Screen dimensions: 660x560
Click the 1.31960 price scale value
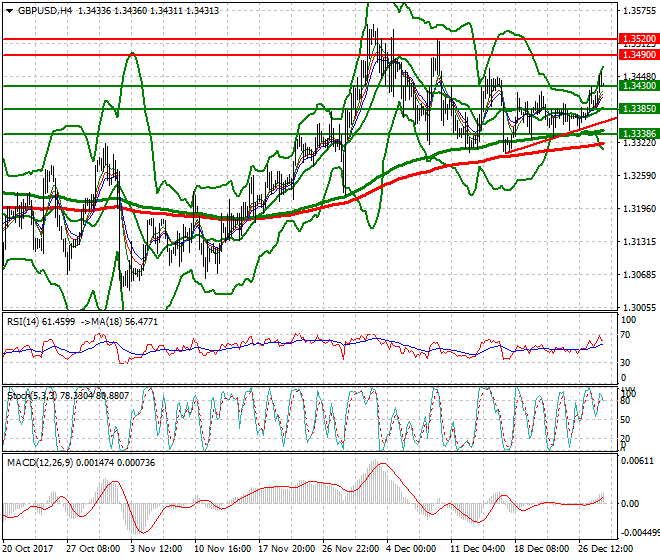[x=639, y=208]
